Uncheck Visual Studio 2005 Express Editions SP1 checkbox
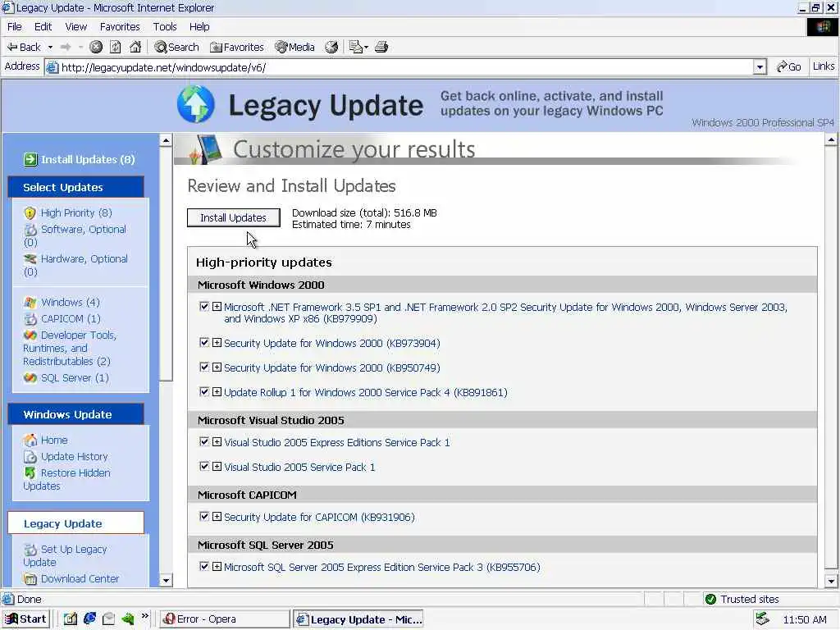The width and height of the screenshot is (840, 630). click(x=204, y=441)
